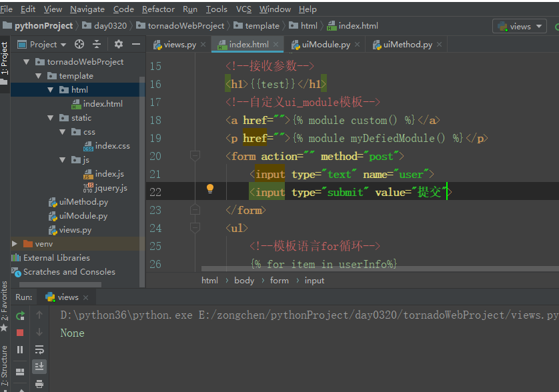Select index.html in the project tree
559x392 pixels.
[97, 104]
